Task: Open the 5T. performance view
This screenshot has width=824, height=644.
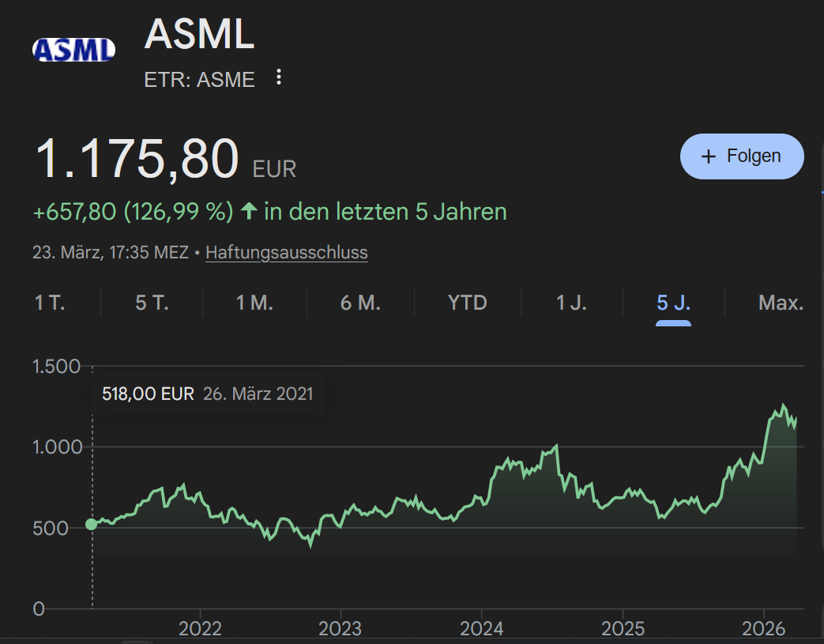Action: 150,302
